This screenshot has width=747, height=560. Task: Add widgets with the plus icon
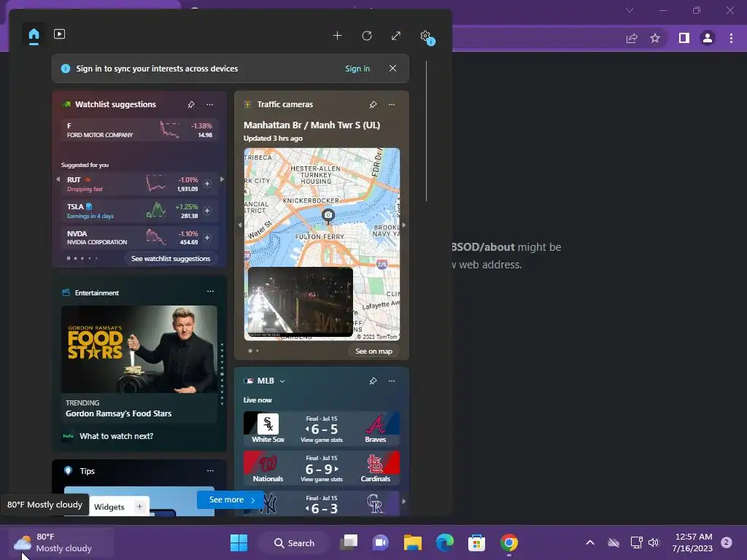tap(337, 36)
